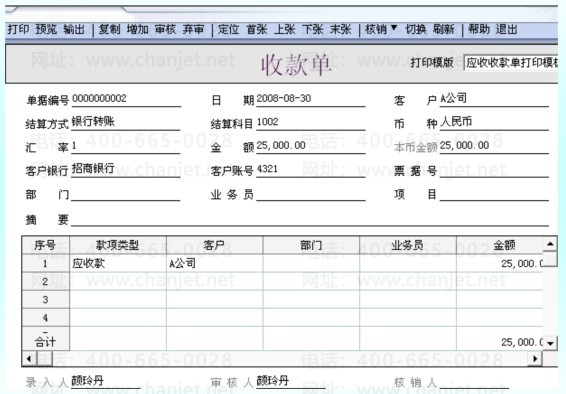Click the 汇率 field
The image size is (566, 394).
pyautogui.click(x=126, y=146)
